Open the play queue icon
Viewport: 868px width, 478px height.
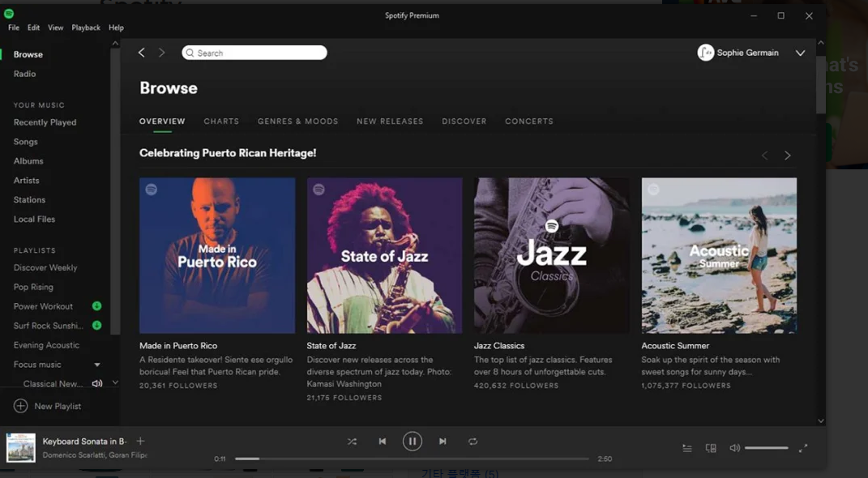click(687, 448)
